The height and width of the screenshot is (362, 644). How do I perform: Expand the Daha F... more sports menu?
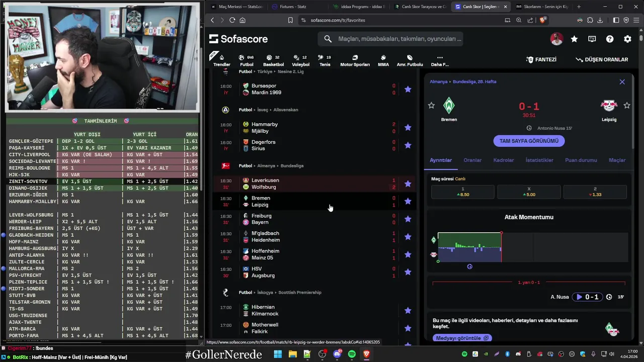(440, 60)
